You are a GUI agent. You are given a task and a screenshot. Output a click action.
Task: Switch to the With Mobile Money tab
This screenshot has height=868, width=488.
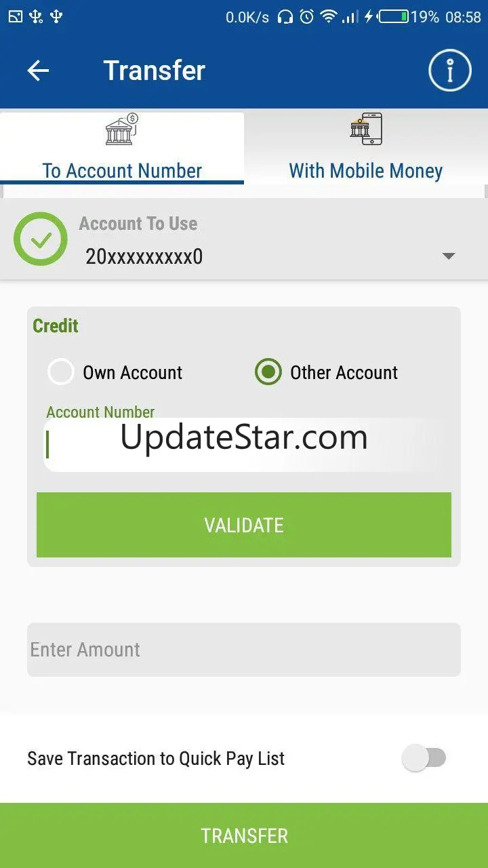coord(366,148)
